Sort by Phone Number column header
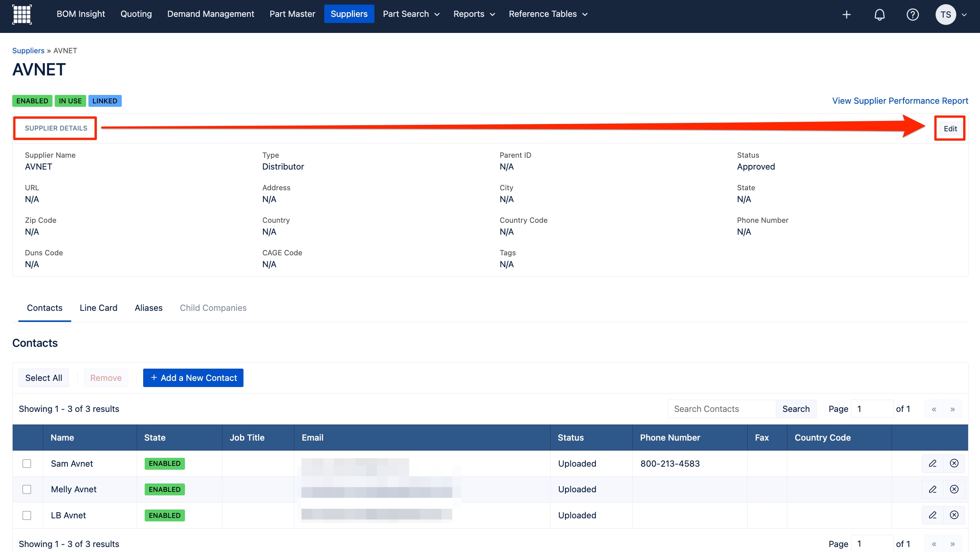 click(x=690, y=438)
